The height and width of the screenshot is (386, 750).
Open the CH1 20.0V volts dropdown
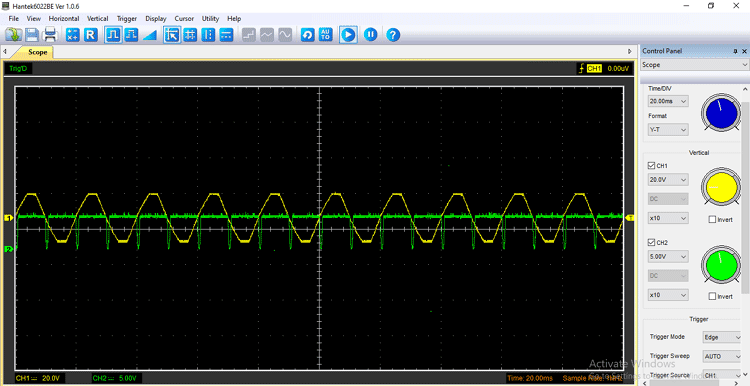pos(668,179)
